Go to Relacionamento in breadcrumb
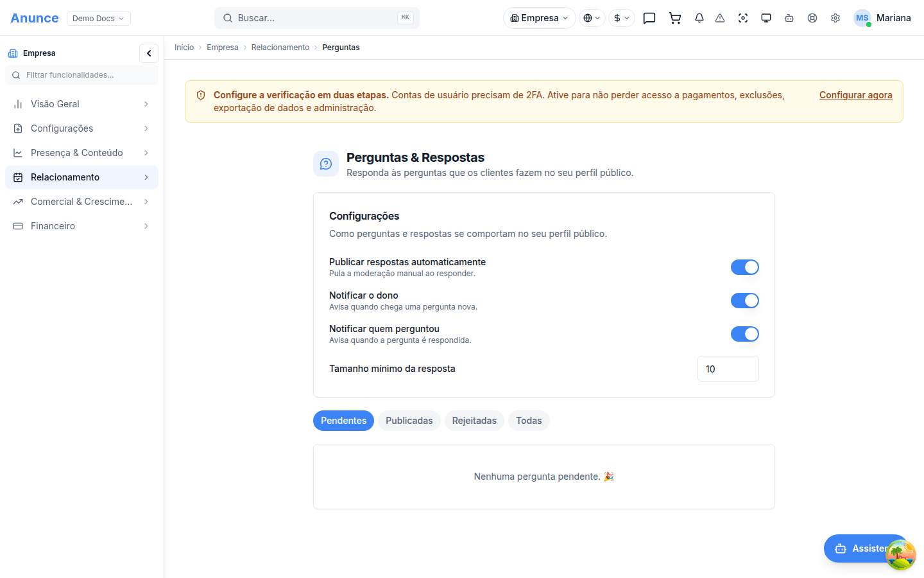The image size is (924, 578). (x=280, y=48)
